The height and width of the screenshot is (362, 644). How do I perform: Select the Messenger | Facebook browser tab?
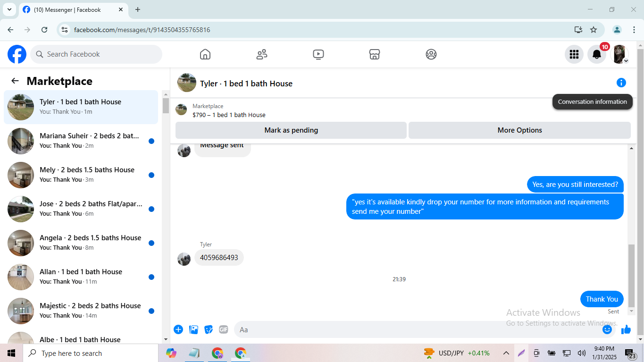pos(73,10)
